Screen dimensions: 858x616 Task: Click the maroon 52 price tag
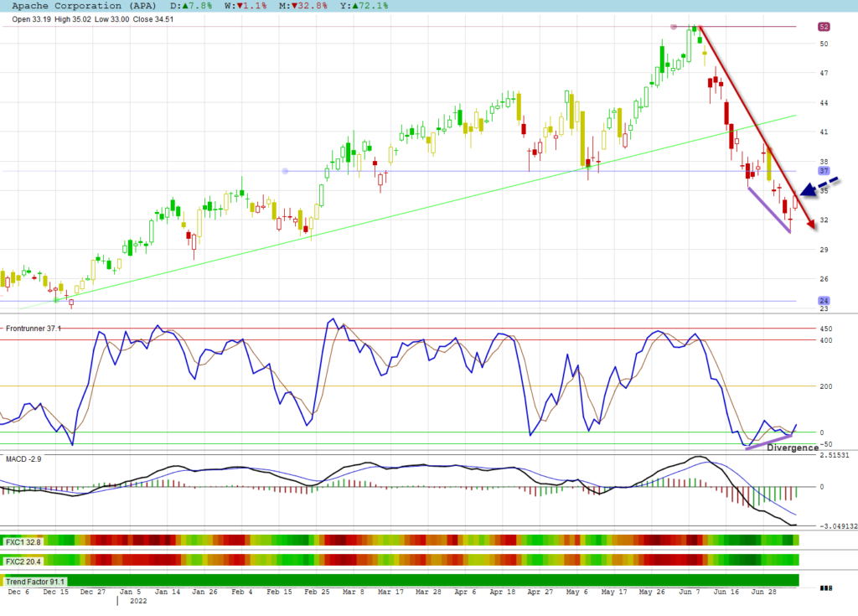tap(824, 27)
